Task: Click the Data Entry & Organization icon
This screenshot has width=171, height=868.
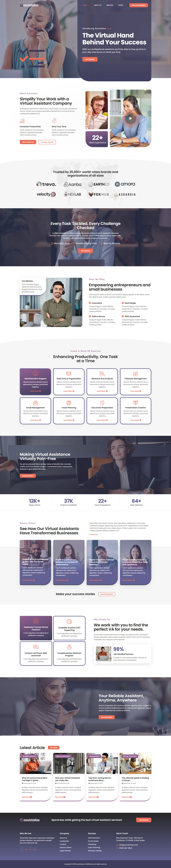Action: click(x=69, y=373)
